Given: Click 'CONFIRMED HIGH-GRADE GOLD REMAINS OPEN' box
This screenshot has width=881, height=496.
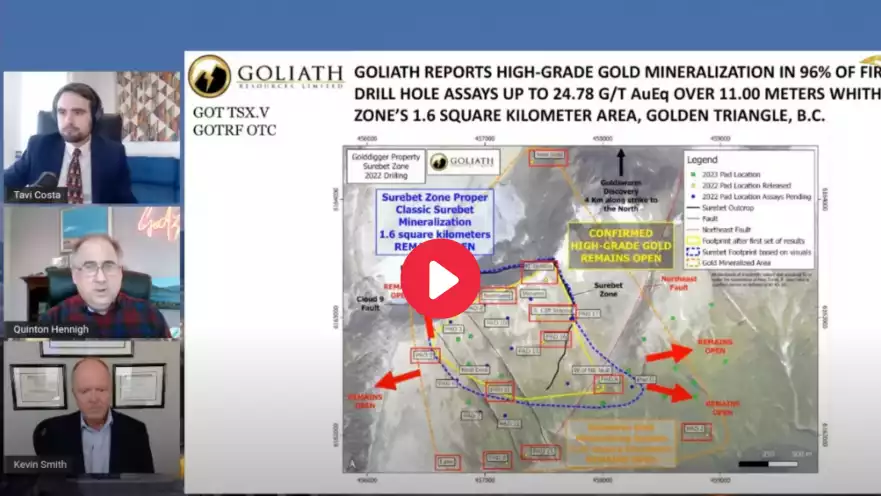Looking at the screenshot, I should (621, 245).
